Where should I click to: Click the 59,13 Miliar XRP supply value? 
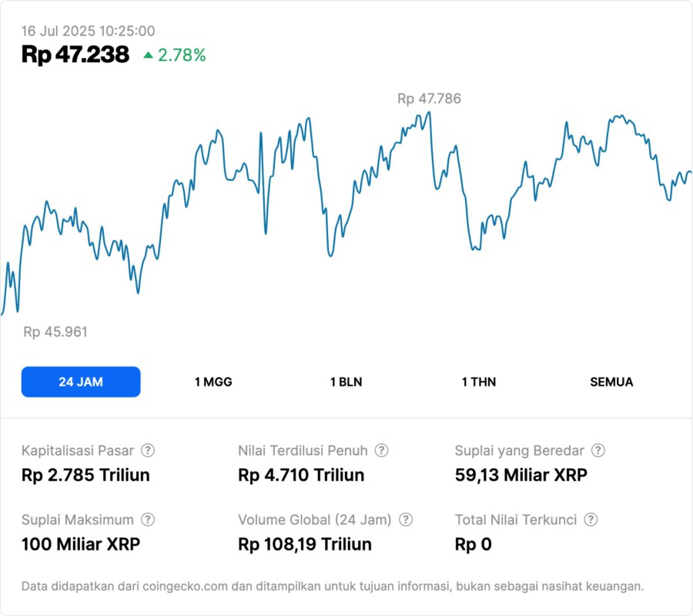(521, 475)
